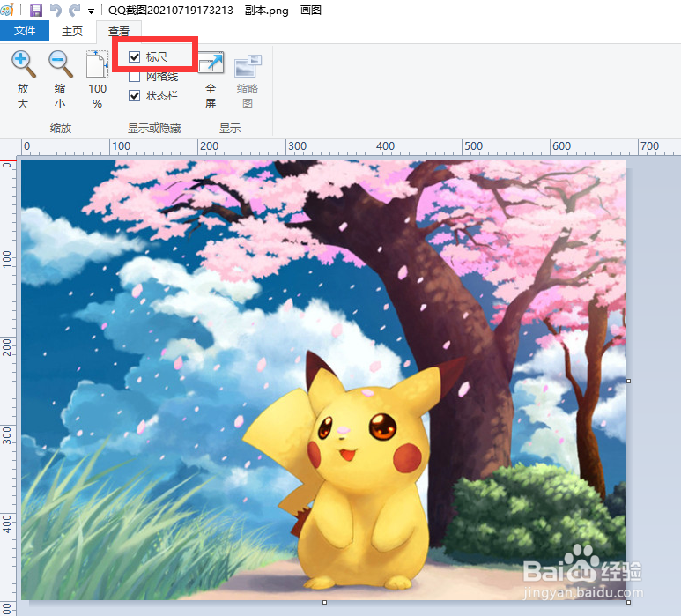
Task: Click the bottom-right corner canvas resize handle
Action: point(628,602)
